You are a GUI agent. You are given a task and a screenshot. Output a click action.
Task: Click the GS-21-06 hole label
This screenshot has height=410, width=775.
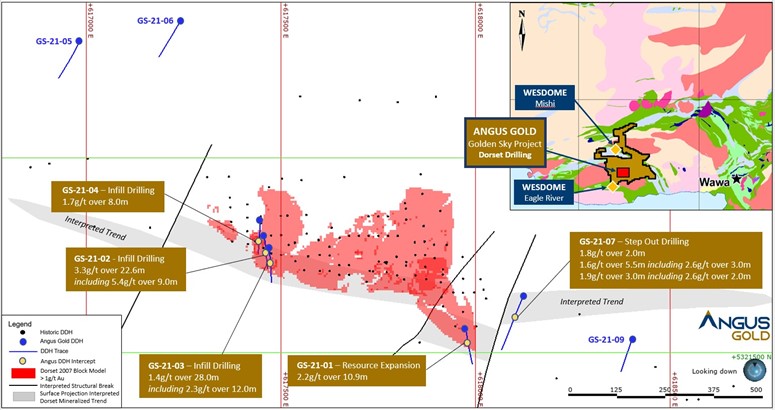click(x=156, y=21)
